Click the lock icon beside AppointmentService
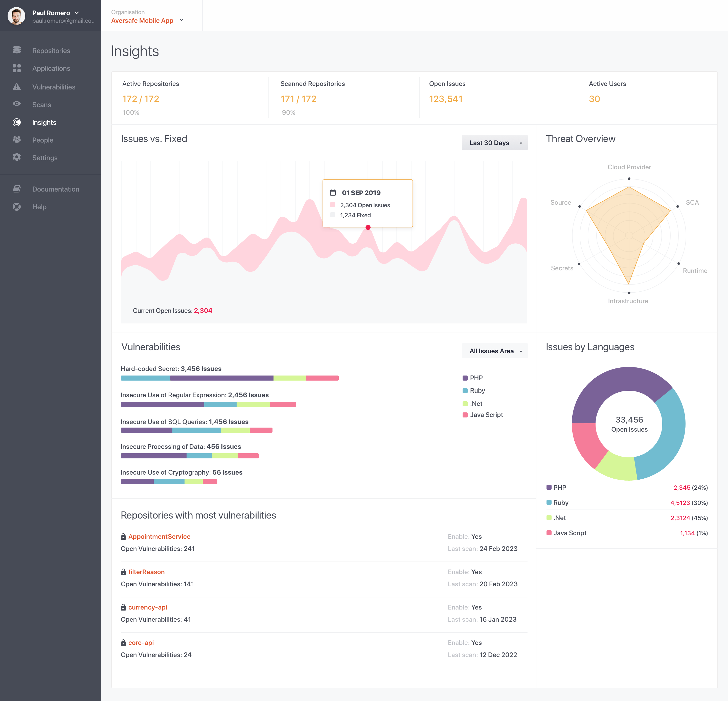 point(123,536)
